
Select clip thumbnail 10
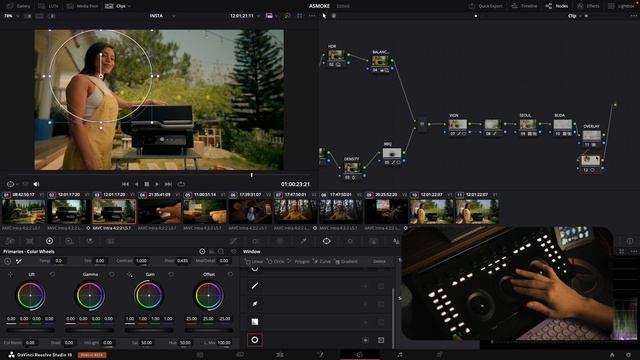431,211
